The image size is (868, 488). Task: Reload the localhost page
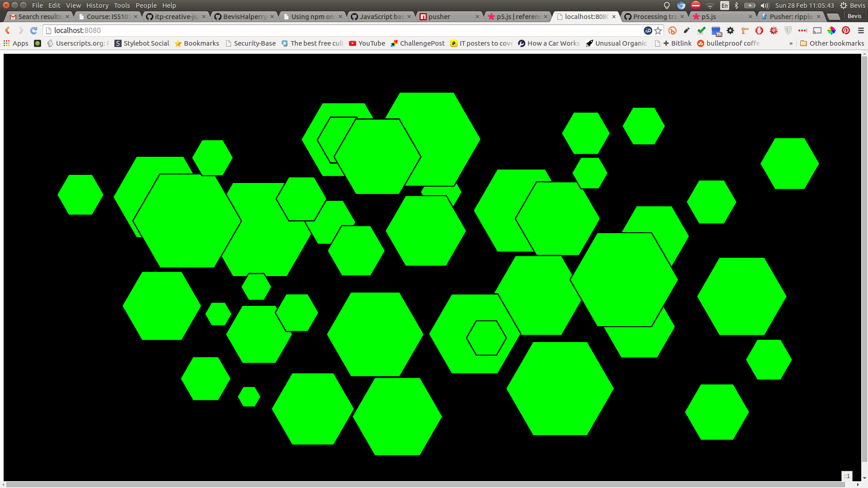pos(34,31)
